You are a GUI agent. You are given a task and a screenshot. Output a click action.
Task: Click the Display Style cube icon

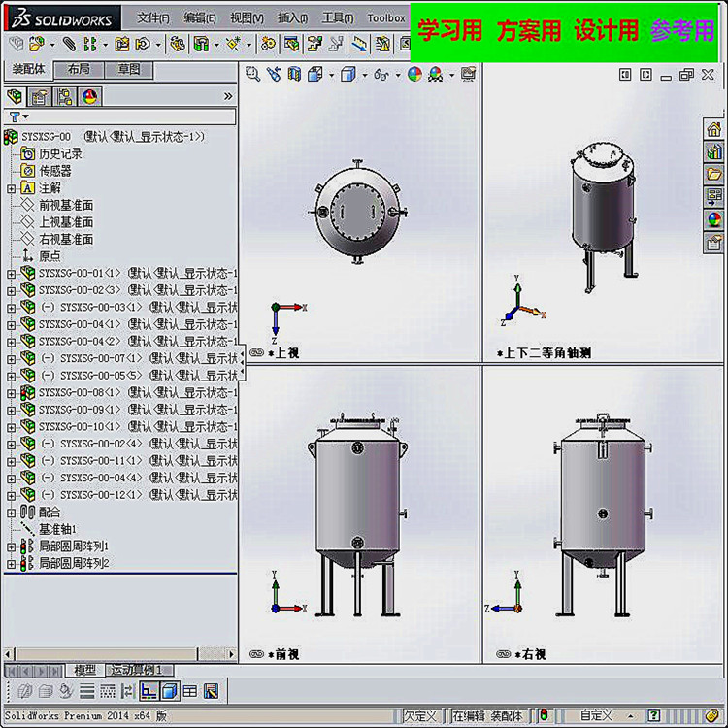pyautogui.click(x=348, y=75)
